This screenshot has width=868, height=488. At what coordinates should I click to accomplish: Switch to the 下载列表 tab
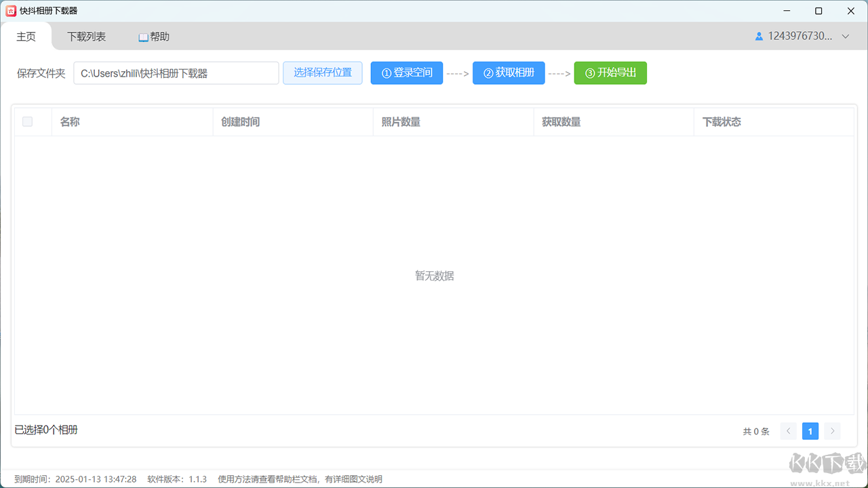click(86, 37)
